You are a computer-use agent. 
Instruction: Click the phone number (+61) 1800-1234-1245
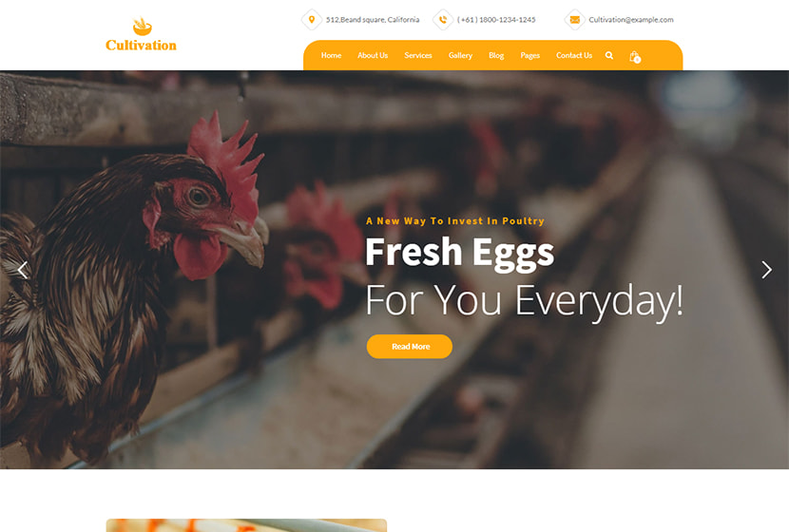point(496,20)
